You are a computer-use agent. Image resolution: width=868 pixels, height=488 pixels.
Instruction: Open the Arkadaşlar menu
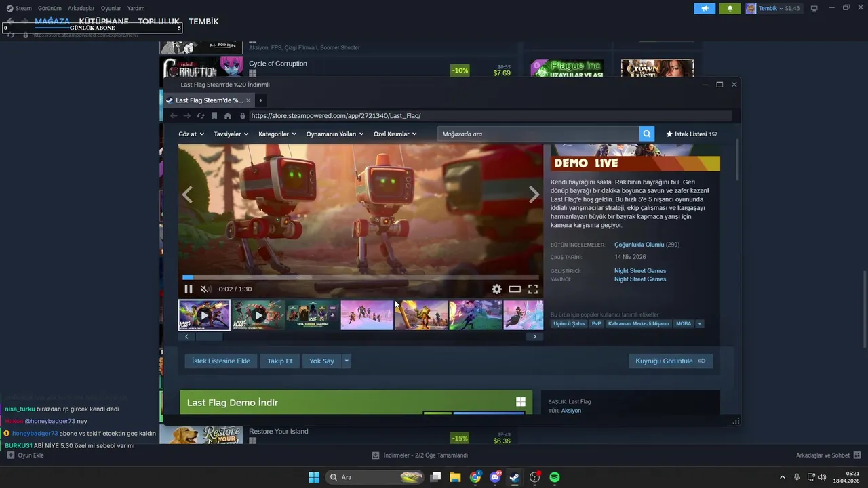pyautogui.click(x=81, y=8)
